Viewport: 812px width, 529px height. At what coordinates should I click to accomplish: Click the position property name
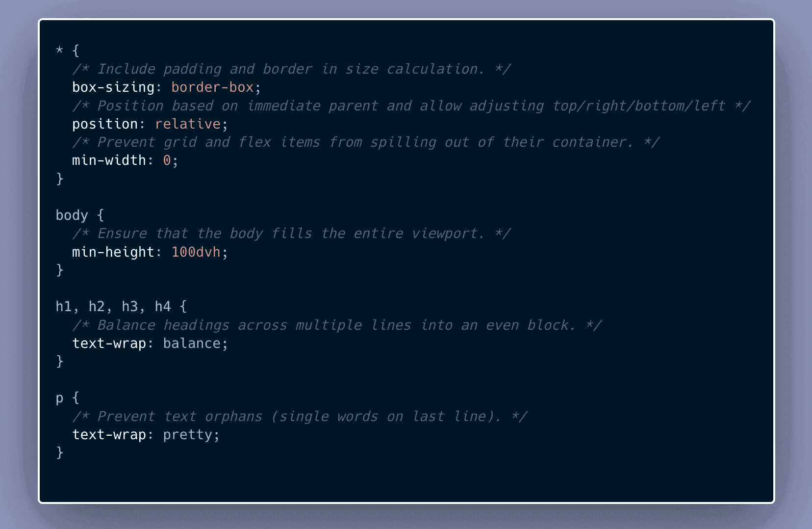(105, 124)
